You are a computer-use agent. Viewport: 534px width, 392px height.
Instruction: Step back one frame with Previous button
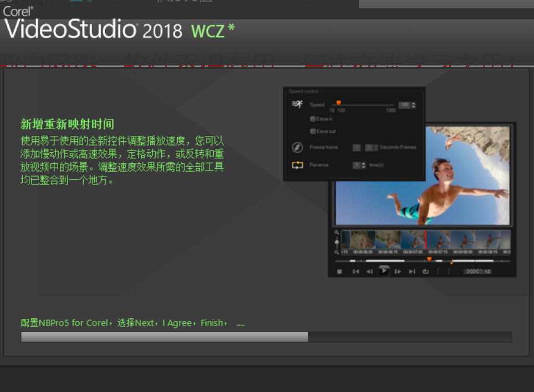369,271
